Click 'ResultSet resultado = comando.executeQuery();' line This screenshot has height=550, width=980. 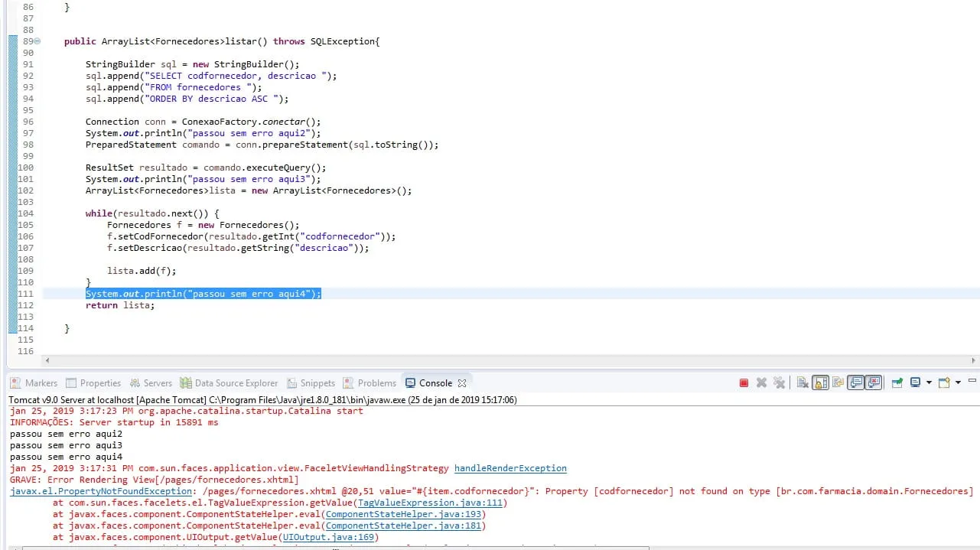pyautogui.click(x=206, y=168)
